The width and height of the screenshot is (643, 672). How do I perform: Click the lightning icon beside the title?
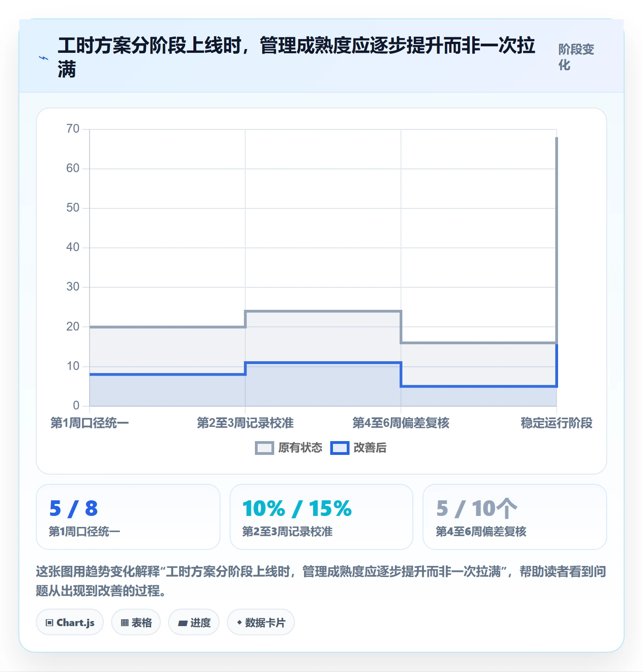44,58
